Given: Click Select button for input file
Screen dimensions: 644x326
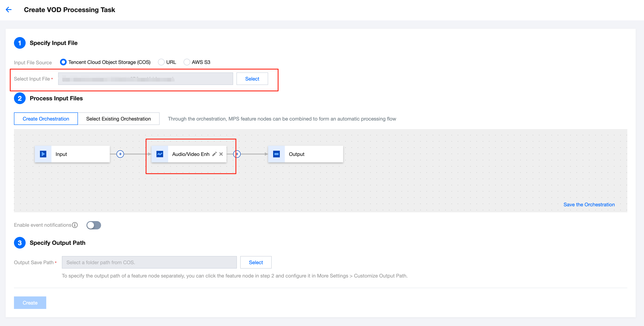Looking at the screenshot, I should pos(252,79).
